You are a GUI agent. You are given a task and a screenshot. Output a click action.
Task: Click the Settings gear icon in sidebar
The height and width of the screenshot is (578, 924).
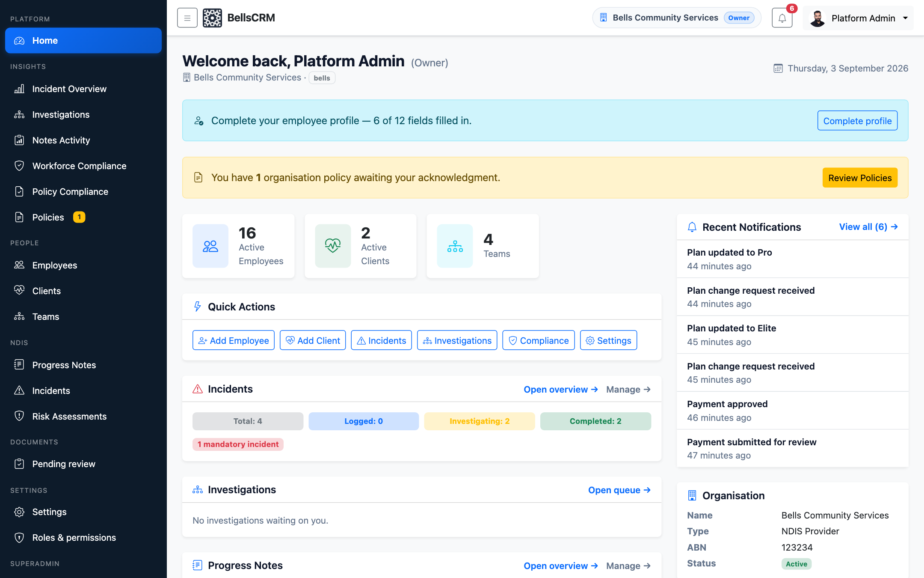pyautogui.click(x=19, y=512)
